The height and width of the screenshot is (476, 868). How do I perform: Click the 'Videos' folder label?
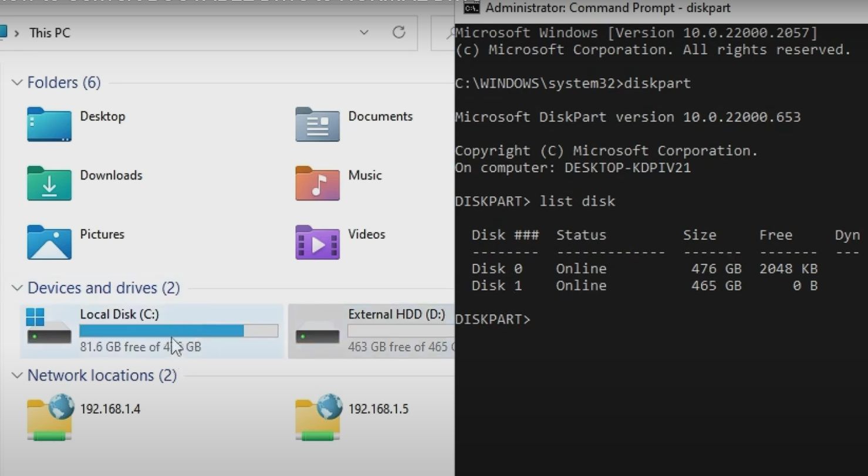367,234
